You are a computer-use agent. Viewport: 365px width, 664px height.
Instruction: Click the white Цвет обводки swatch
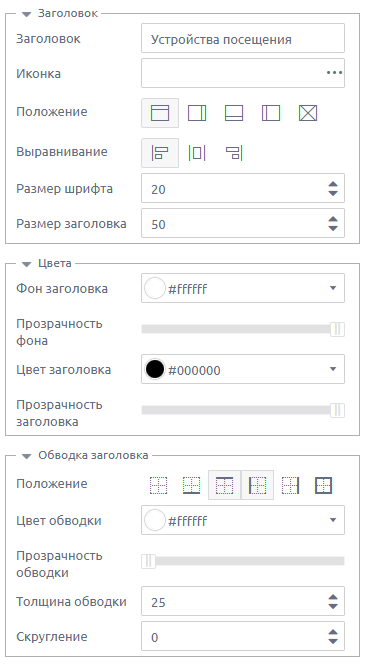155,520
